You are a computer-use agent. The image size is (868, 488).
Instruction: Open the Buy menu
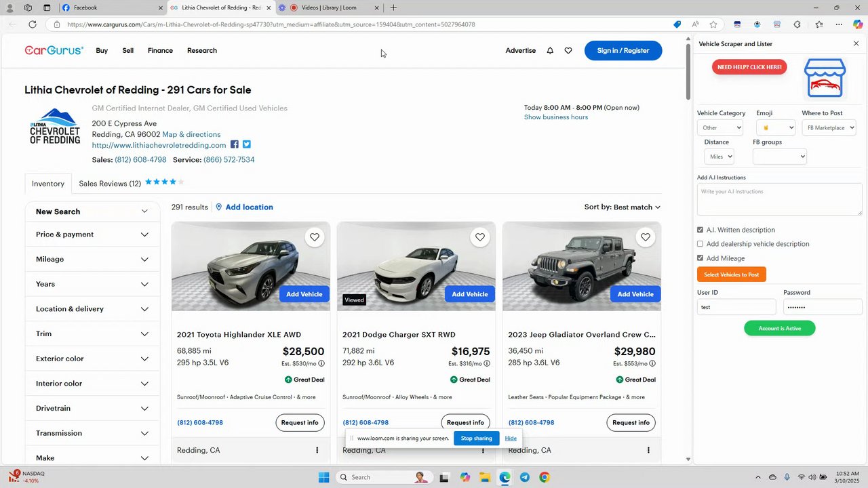click(102, 51)
